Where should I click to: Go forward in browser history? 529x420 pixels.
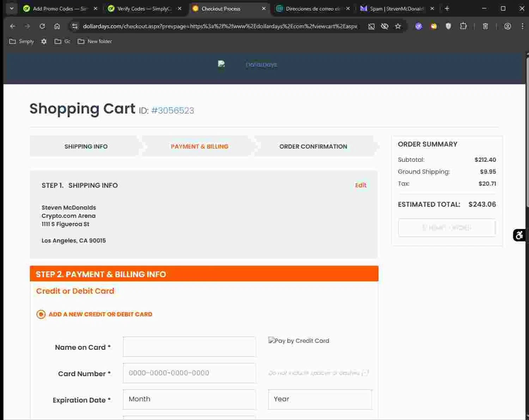pyautogui.click(x=28, y=26)
